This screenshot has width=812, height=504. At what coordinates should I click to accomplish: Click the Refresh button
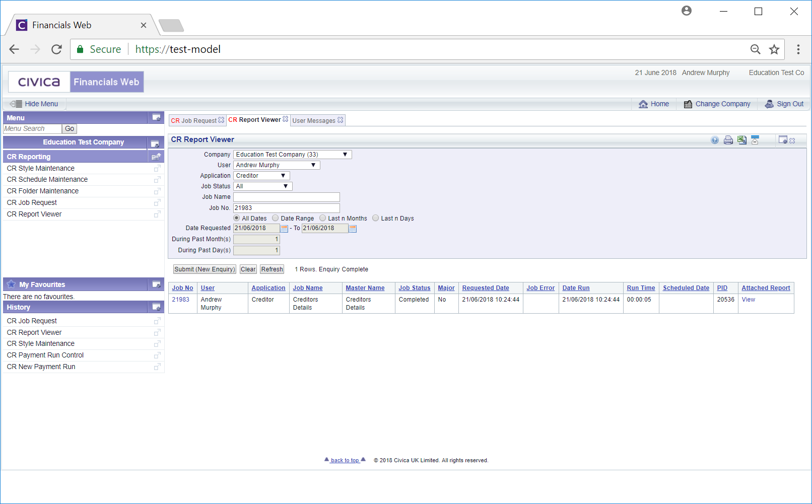pyautogui.click(x=272, y=269)
